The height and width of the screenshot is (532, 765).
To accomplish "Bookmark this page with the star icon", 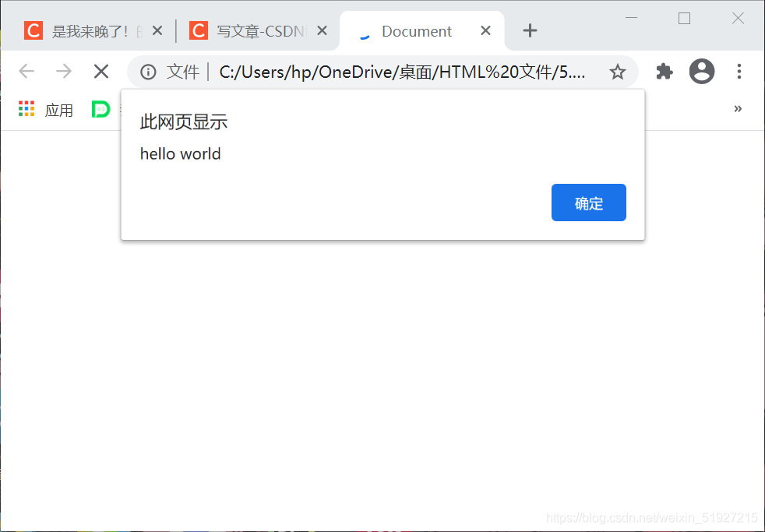I will (x=618, y=71).
